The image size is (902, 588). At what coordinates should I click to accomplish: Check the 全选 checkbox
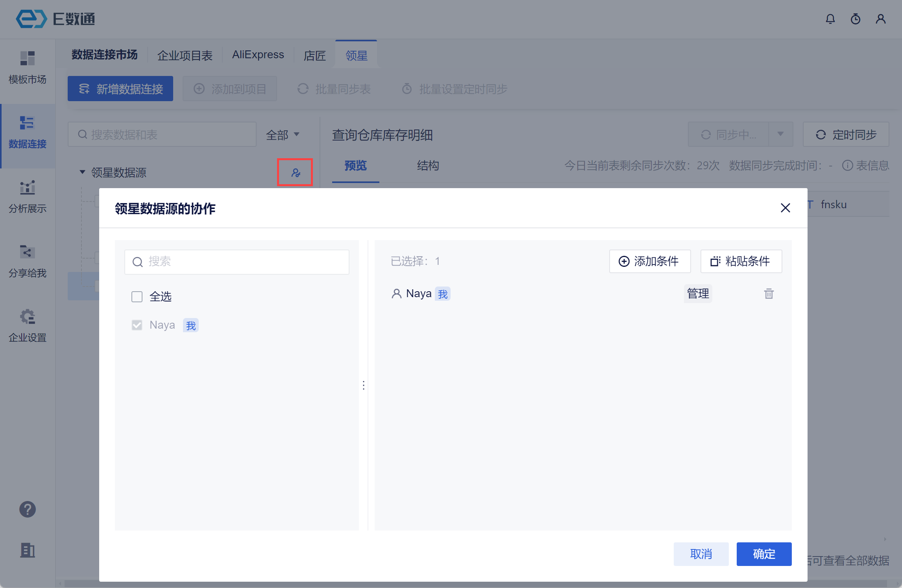coord(137,296)
